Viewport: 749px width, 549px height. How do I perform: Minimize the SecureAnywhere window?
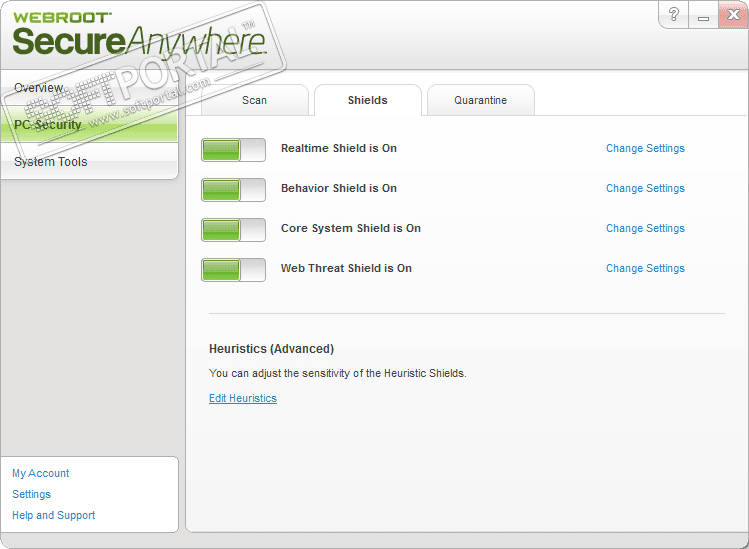(x=703, y=15)
